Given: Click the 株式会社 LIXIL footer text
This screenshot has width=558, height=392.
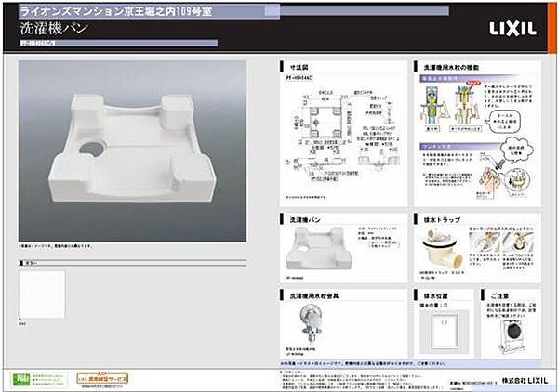Looking at the screenshot, I should point(525,380).
